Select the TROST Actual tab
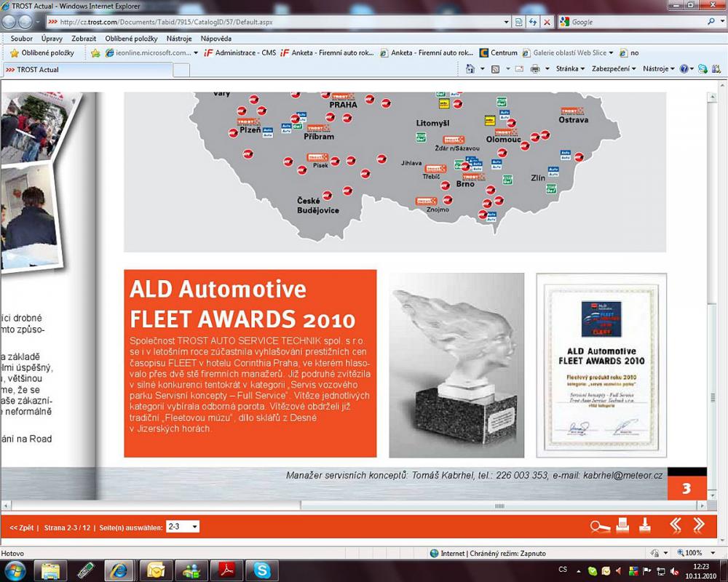Image resolution: width=728 pixels, height=582 pixels. point(87,70)
